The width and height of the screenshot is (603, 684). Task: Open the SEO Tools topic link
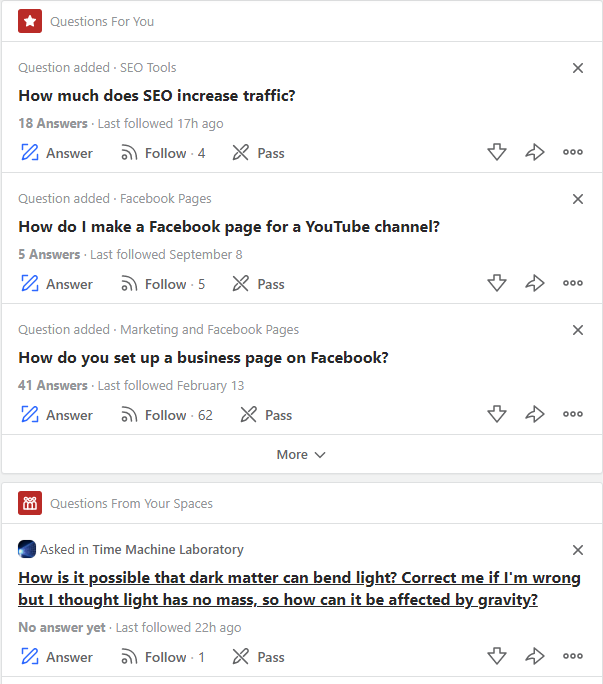click(x=148, y=68)
